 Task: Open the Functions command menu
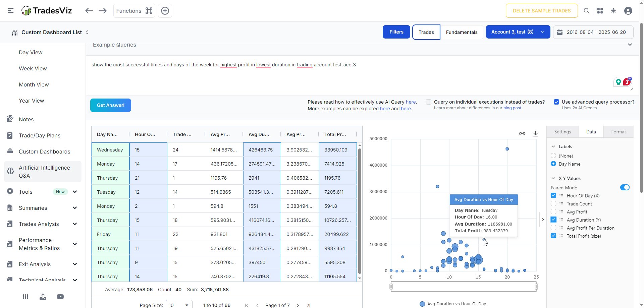click(134, 11)
